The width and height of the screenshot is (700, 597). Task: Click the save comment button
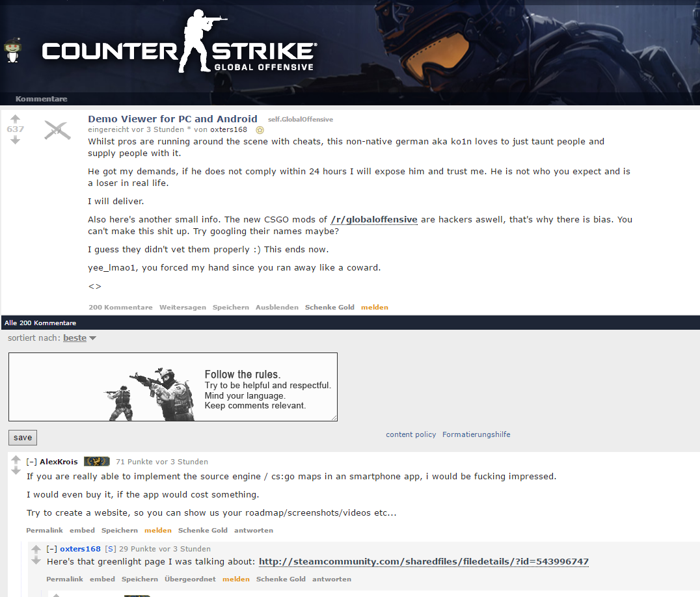(x=23, y=437)
